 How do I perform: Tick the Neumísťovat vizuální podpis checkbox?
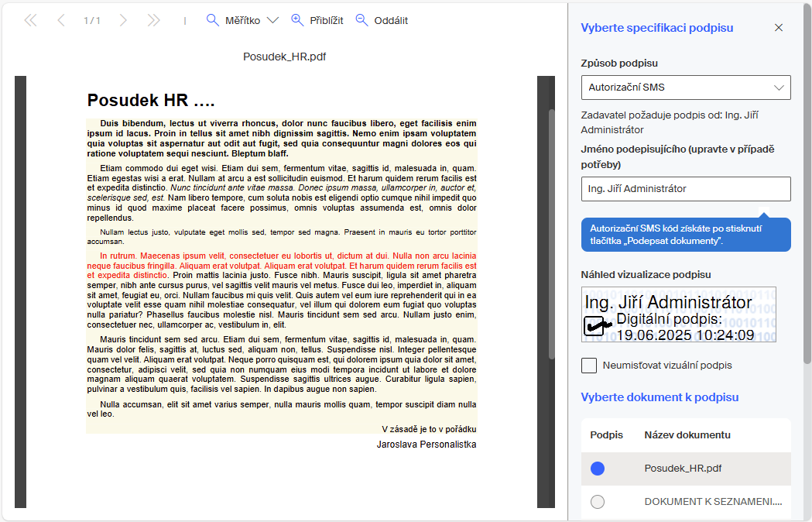click(x=589, y=366)
